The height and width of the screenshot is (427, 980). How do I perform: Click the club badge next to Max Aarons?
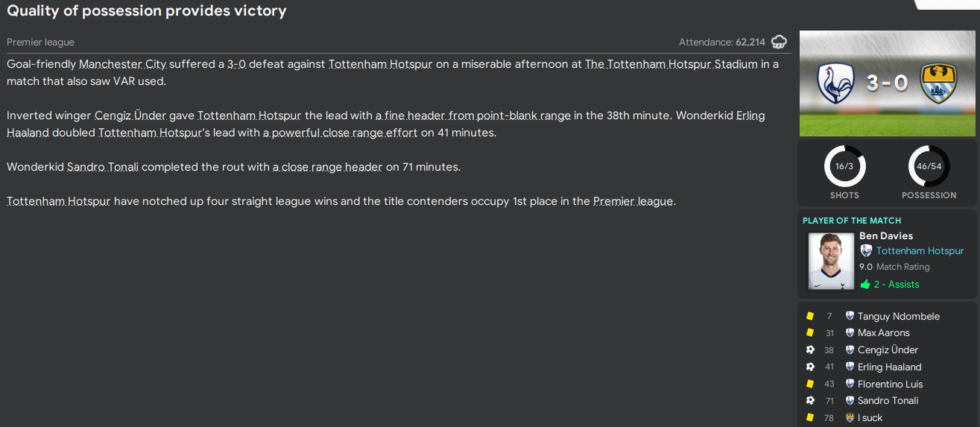850,333
